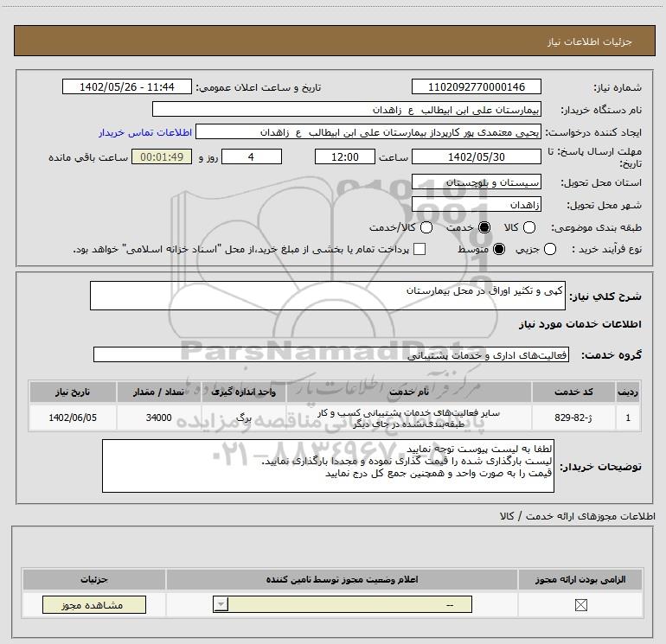This screenshot has height=644, width=666.
Task: Click the request creator name field
Action: tap(368, 132)
